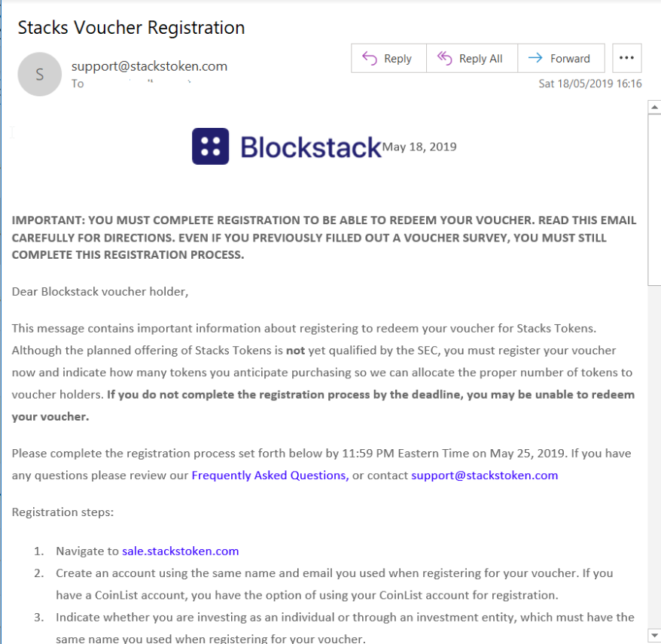This screenshot has height=644, width=661.
Task: Click the sender avatar circle "S"
Action: [39, 74]
